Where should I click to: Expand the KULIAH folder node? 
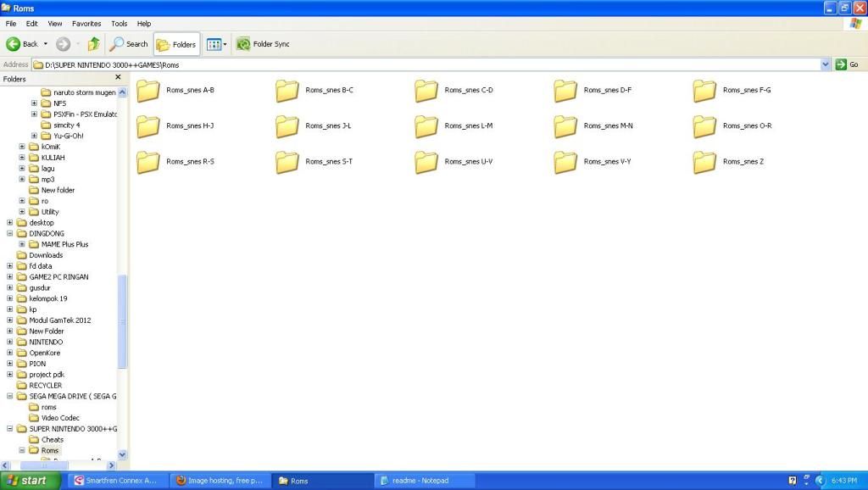point(22,157)
